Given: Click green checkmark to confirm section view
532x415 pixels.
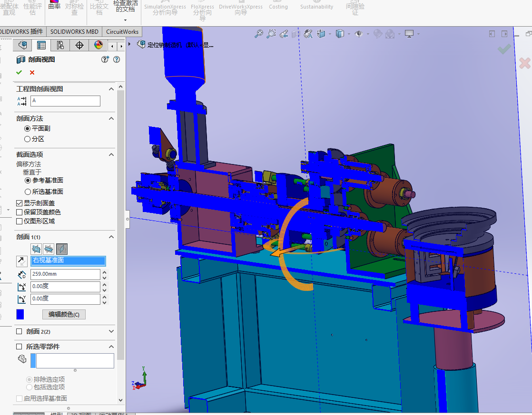Looking at the screenshot, I should (x=19, y=72).
